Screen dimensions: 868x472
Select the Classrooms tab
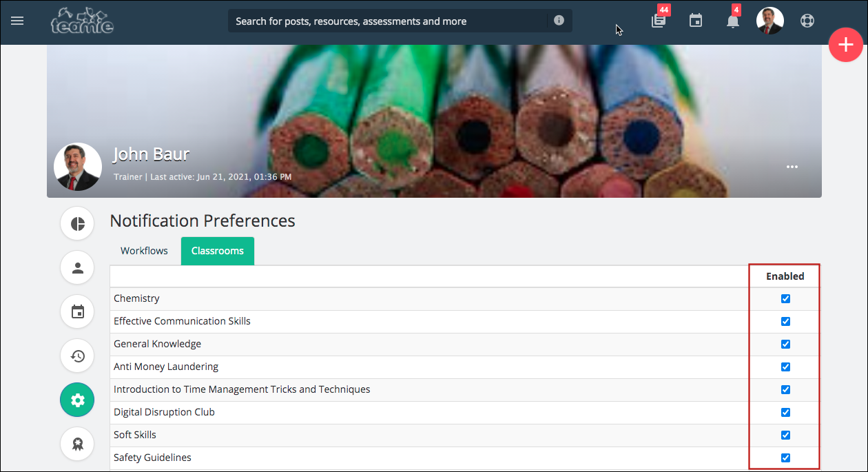(218, 251)
